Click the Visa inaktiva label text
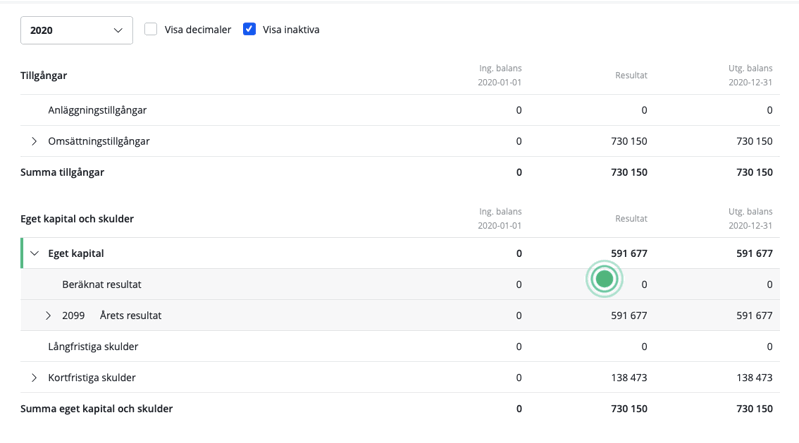The height and width of the screenshot is (443, 799). [291, 30]
